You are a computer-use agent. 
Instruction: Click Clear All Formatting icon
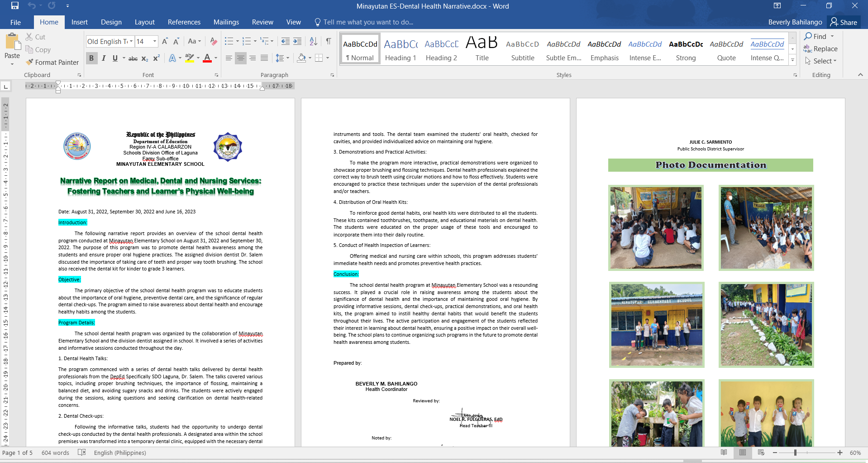coord(214,41)
